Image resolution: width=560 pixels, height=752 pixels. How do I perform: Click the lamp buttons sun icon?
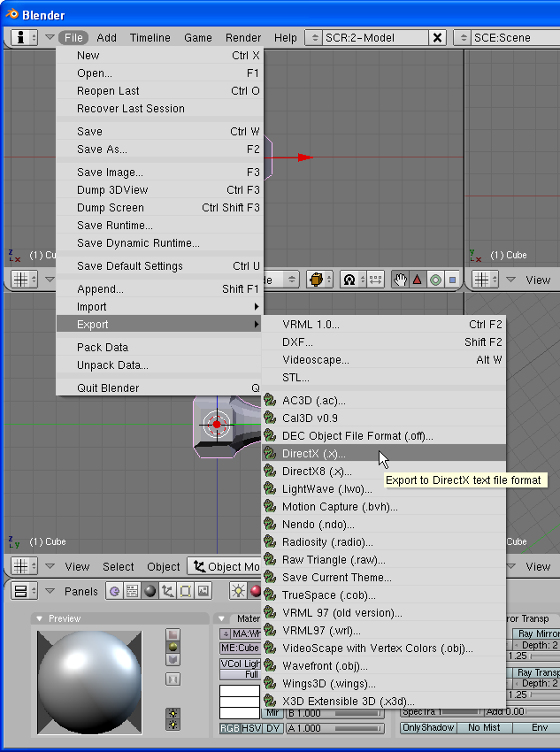tap(238, 591)
